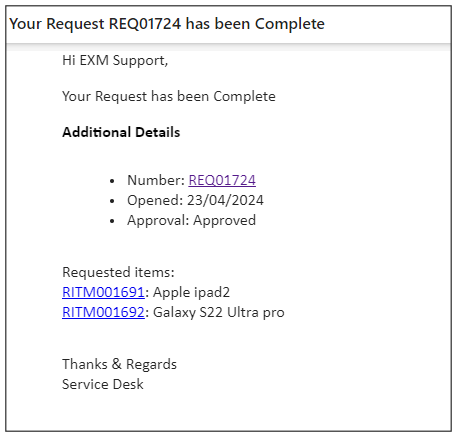Click the 'Number:' label text
The image size is (459, 437).
click(156, 180)
